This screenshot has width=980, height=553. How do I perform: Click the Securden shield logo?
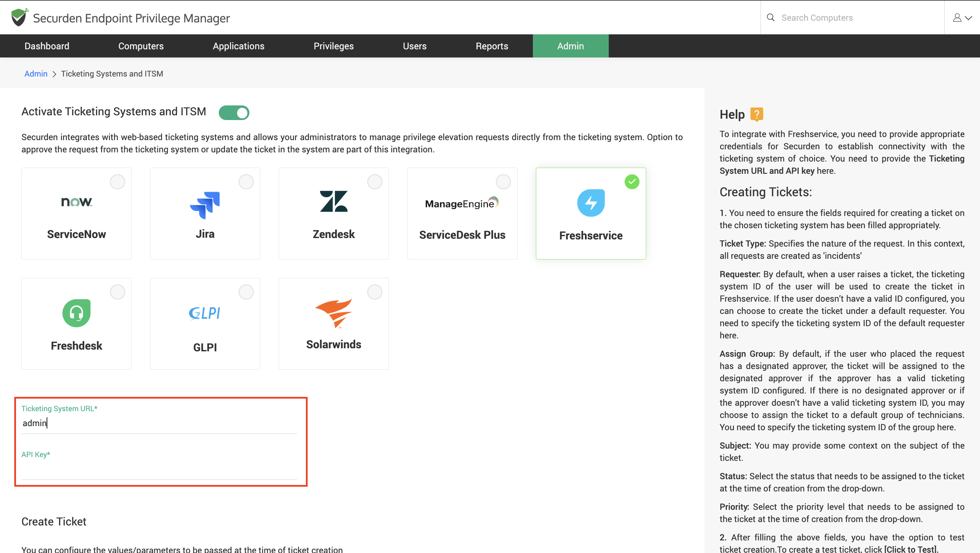19,17
